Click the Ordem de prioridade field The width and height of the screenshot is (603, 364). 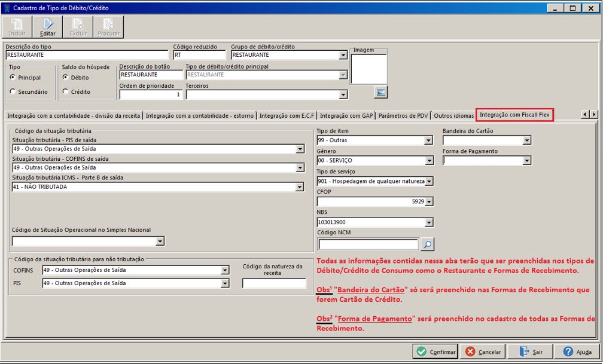151,94
